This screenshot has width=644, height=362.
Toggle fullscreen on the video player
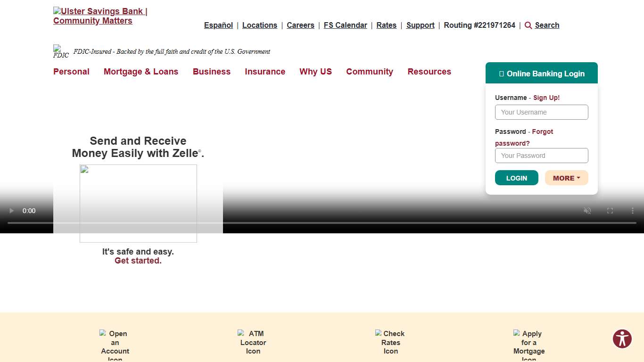(610, 211)
